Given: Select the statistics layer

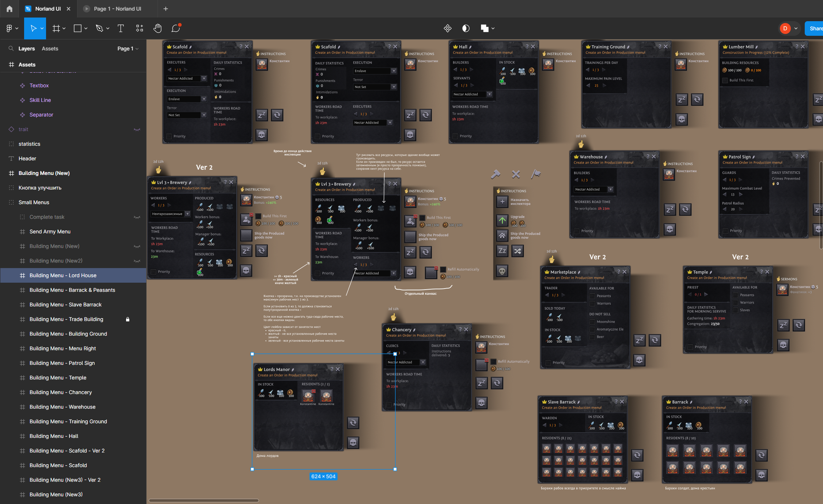Looking at the screenshot, I should click(73, 144).
